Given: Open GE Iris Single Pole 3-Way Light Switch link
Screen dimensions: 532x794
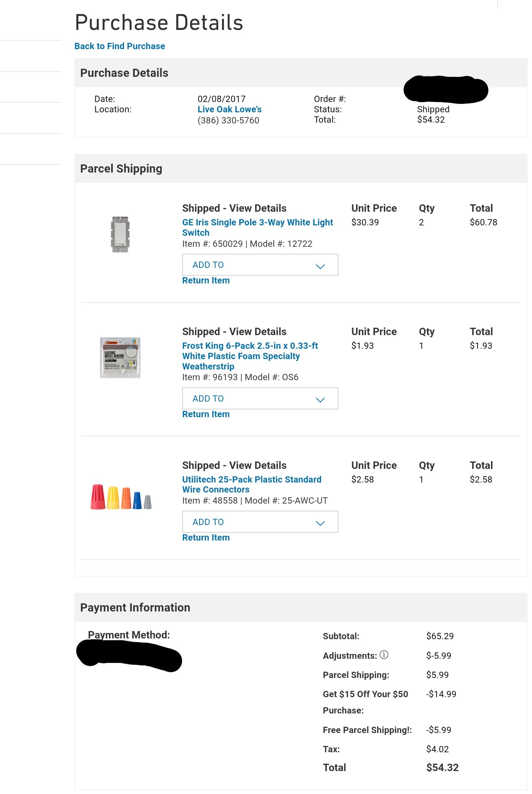Looking at the screenshot, I should (258, 227).
